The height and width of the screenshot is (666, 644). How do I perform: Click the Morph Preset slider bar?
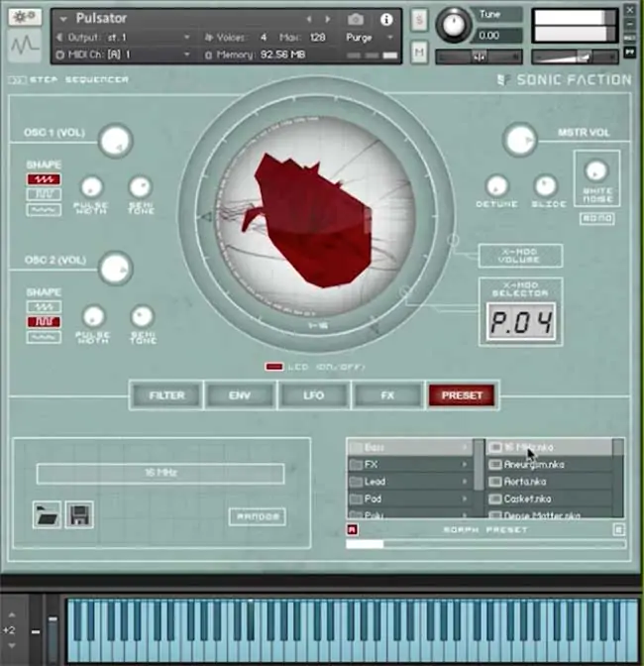[485, 544]
